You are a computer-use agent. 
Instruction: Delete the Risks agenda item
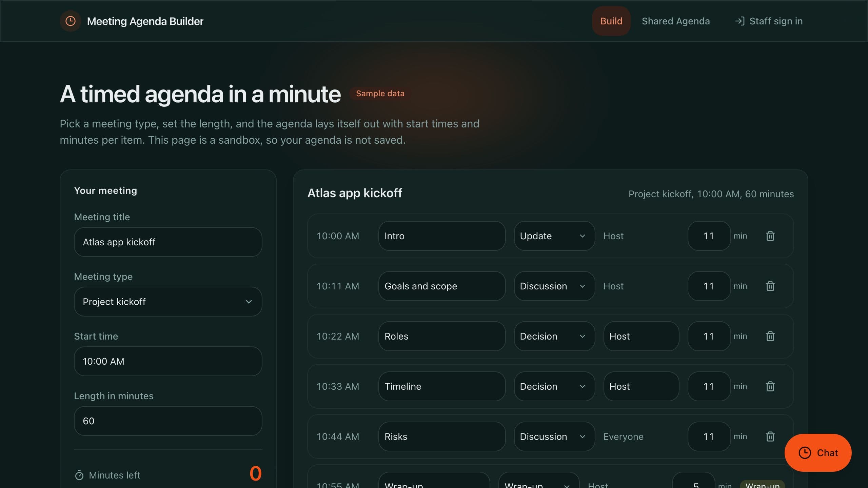point(770,436)
